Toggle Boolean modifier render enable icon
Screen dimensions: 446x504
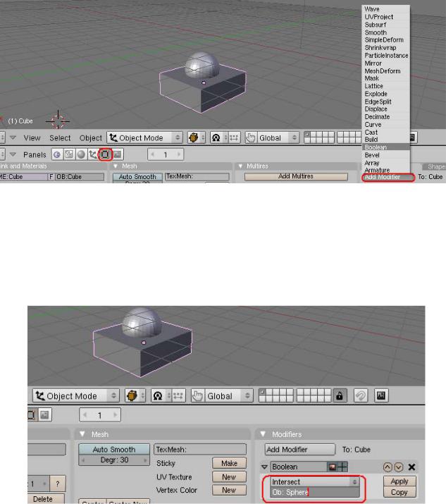[333, 467]
